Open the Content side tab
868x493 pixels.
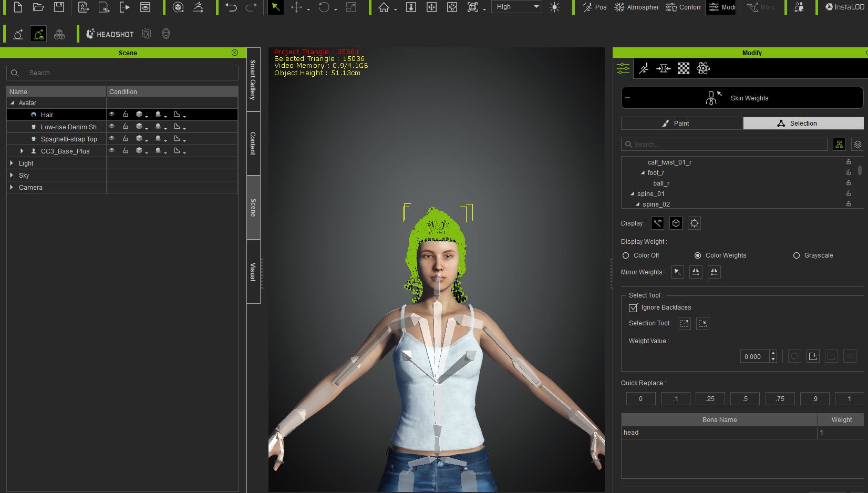pyautogui.click(x=253, y=143)
